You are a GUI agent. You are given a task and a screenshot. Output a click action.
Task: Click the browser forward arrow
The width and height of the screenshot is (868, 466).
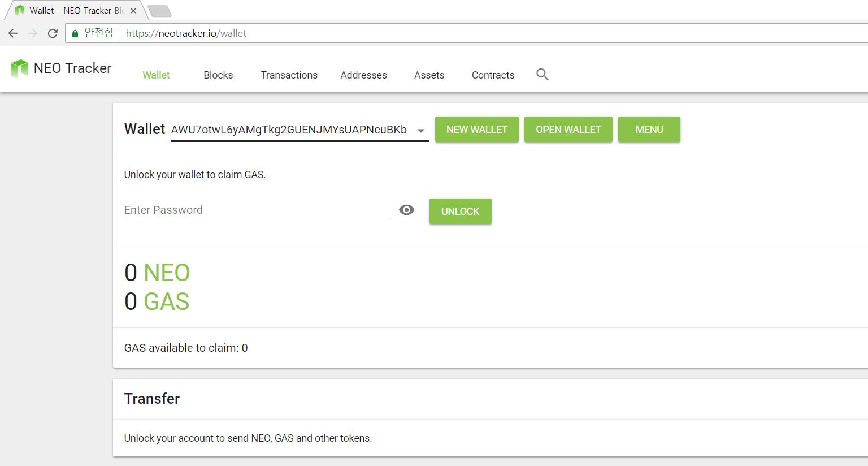pos(33,33)
